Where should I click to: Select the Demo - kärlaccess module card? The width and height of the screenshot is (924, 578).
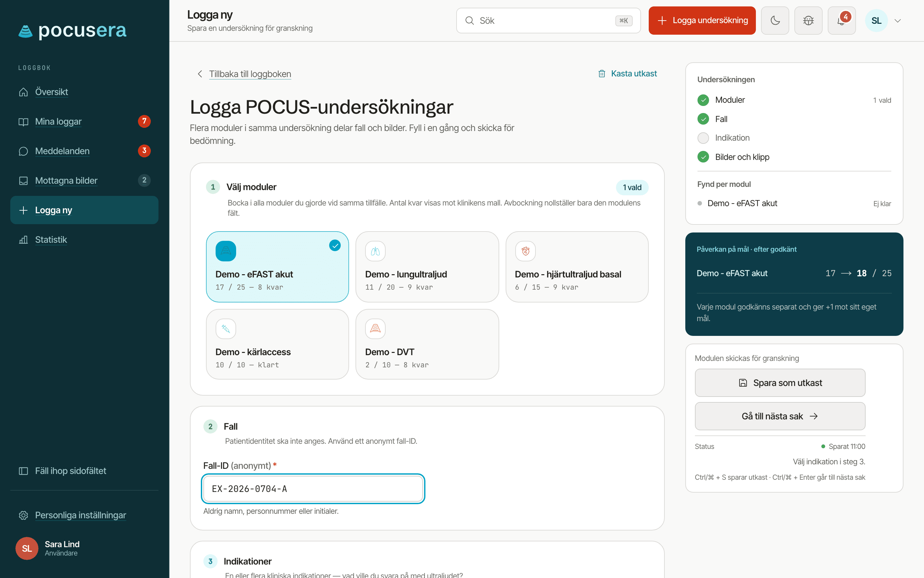[277, 344]
